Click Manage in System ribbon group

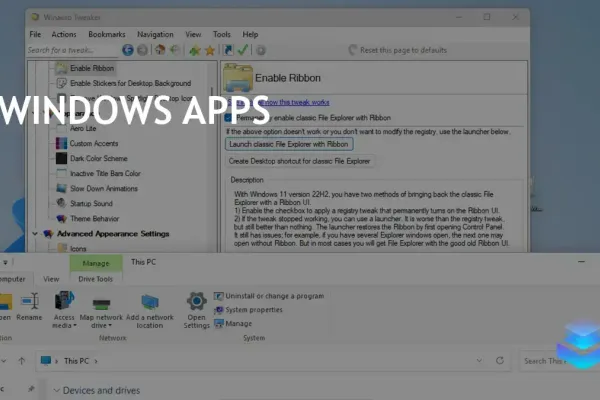(233, 323)
